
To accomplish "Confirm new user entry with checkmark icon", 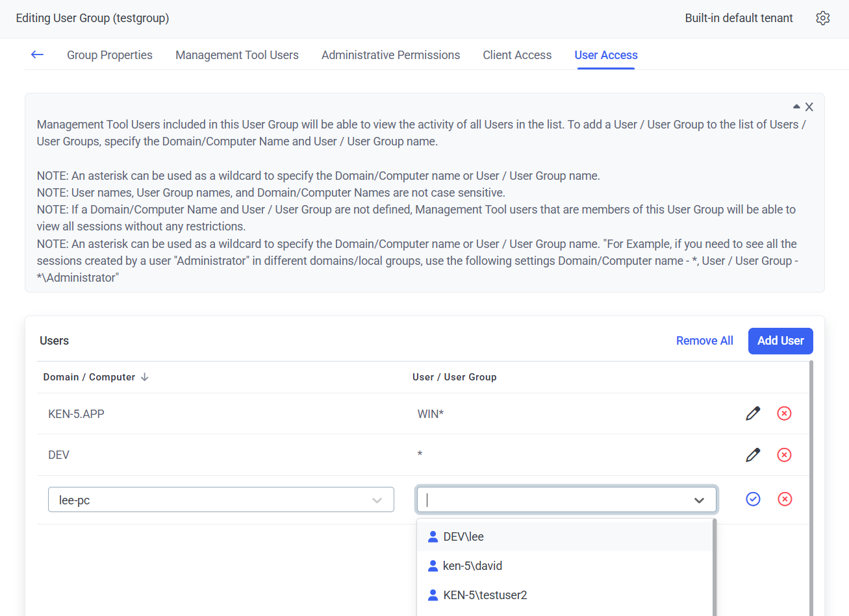I will pos(753,499).
